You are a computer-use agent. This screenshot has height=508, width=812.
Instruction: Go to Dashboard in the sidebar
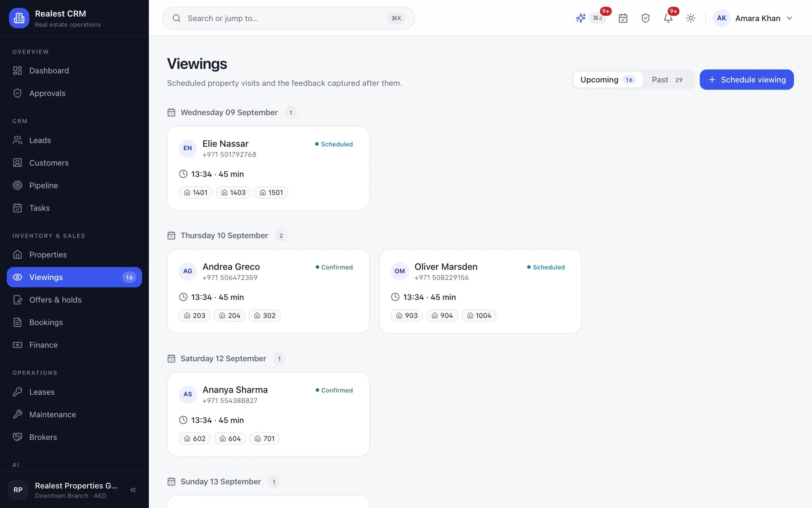coord(74,71)
